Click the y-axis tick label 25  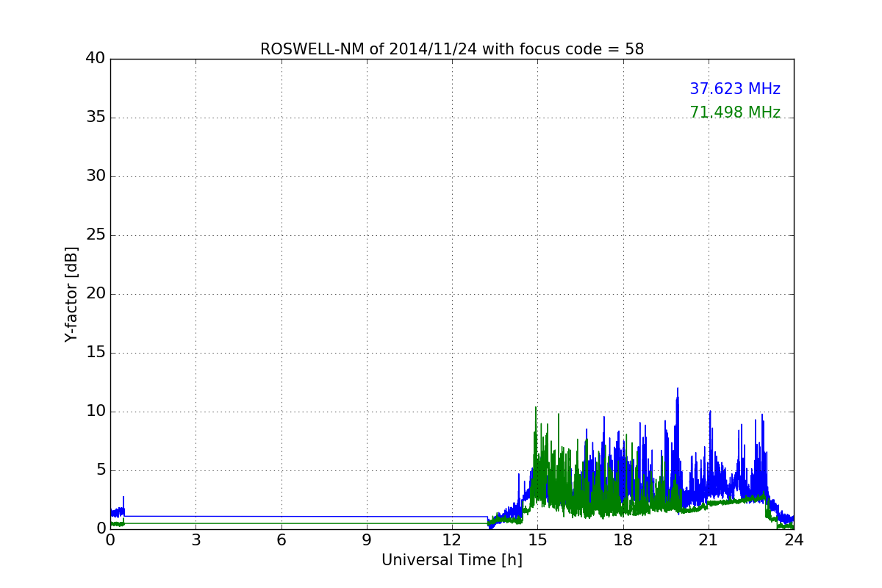[x=96, y=235]
